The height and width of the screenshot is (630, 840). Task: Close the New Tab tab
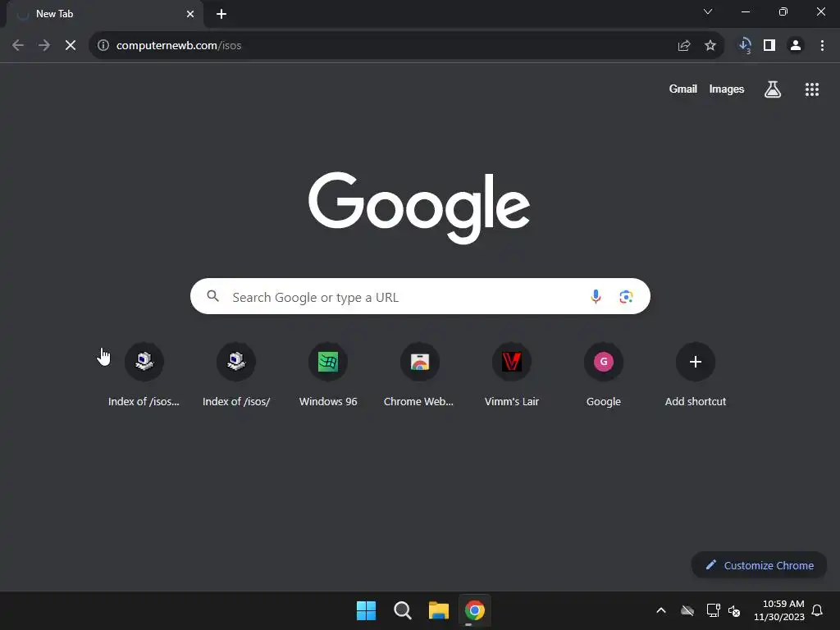190,14
